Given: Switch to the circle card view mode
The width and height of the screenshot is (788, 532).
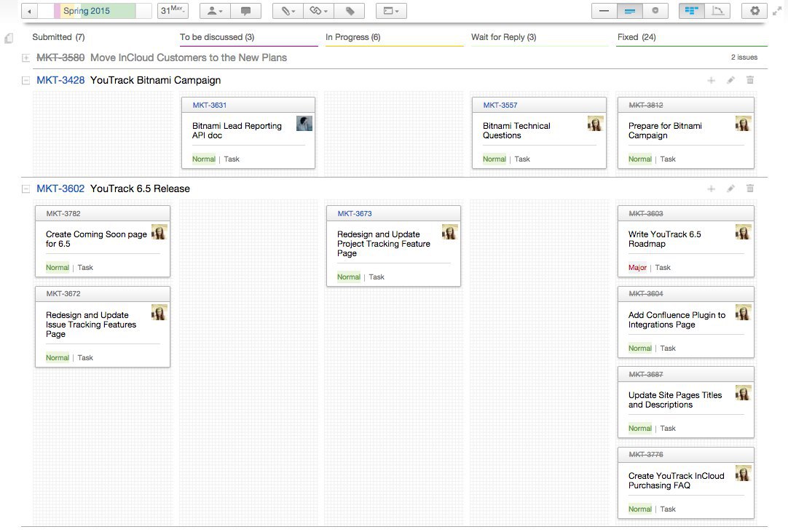Looking at the screenshot, I should click(x=655, y=11).
